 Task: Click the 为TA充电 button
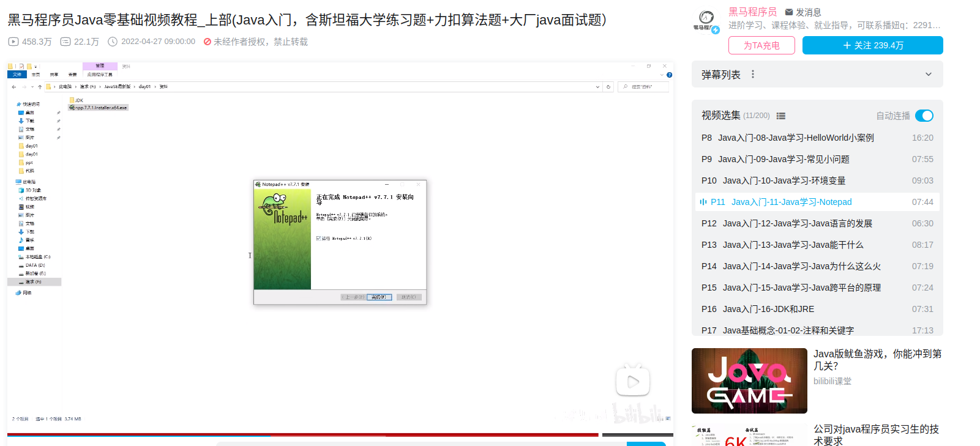(x=761, y=45)
